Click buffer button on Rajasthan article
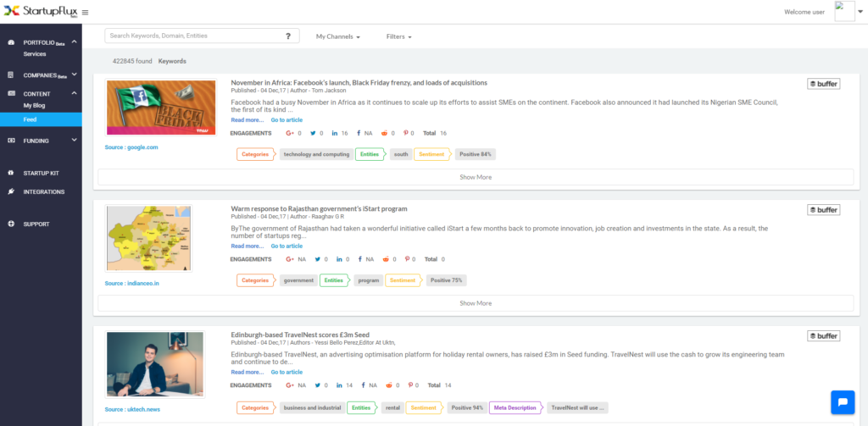The image size is (868, 426). click(x=823, y=210)
